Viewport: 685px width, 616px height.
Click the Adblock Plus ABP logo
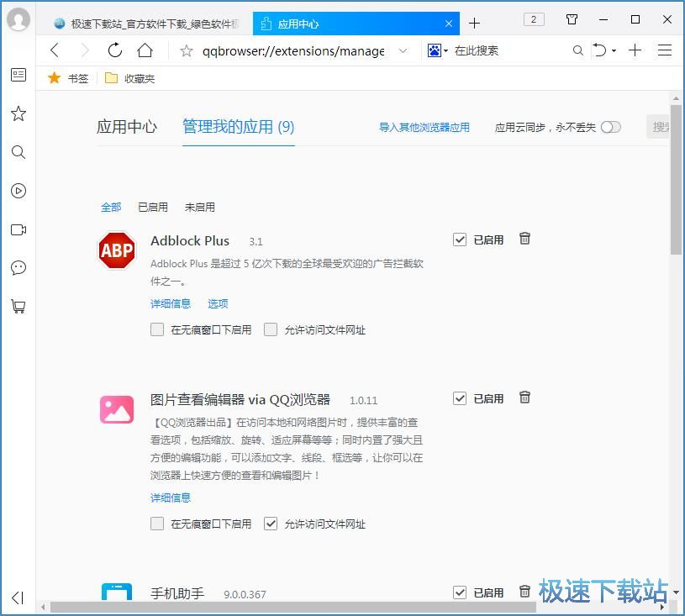pyautogui.click(x=117, y=250)
